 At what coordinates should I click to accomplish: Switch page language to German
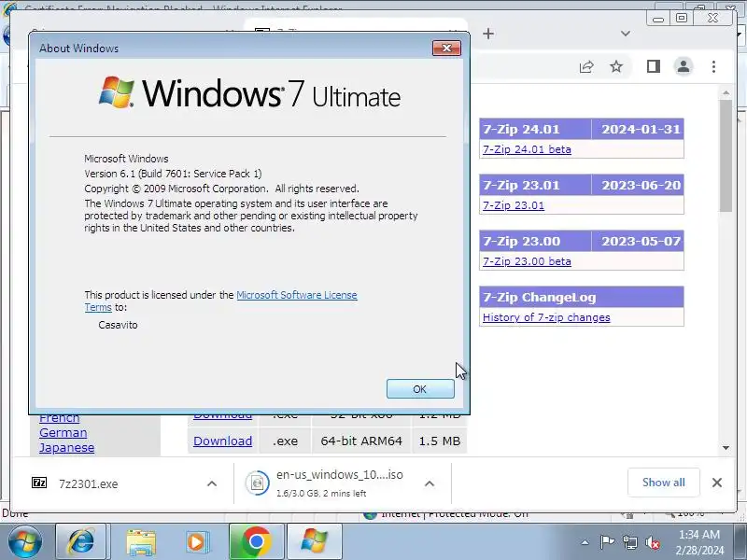coord(63,433)
